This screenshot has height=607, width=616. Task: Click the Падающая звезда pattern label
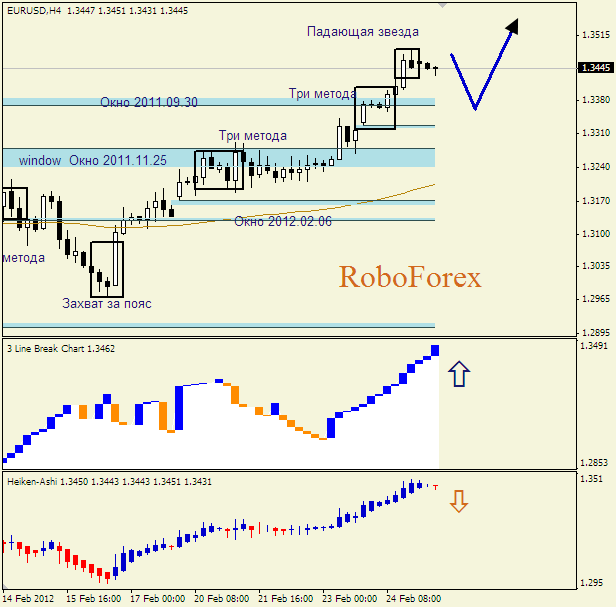(362, 32)
